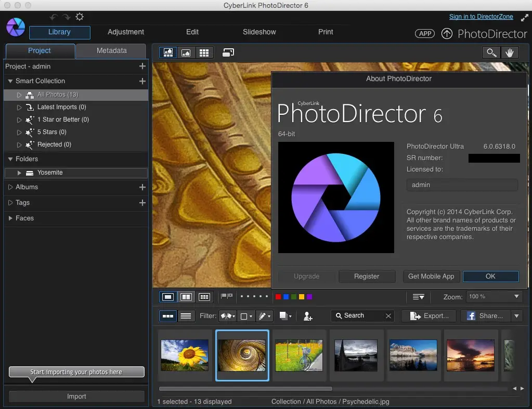Select the Latest Imports (0) collection

click(76, 107)
